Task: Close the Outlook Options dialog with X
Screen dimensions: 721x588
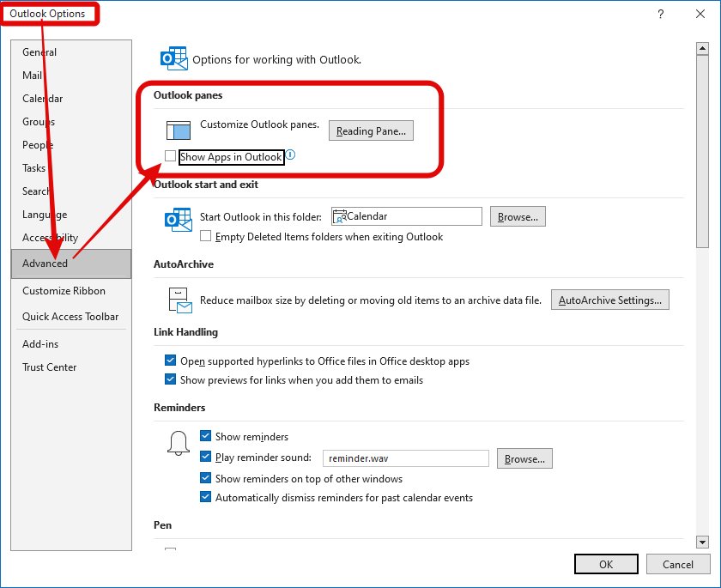Action: pyautogui.click(x=700, y=14)
